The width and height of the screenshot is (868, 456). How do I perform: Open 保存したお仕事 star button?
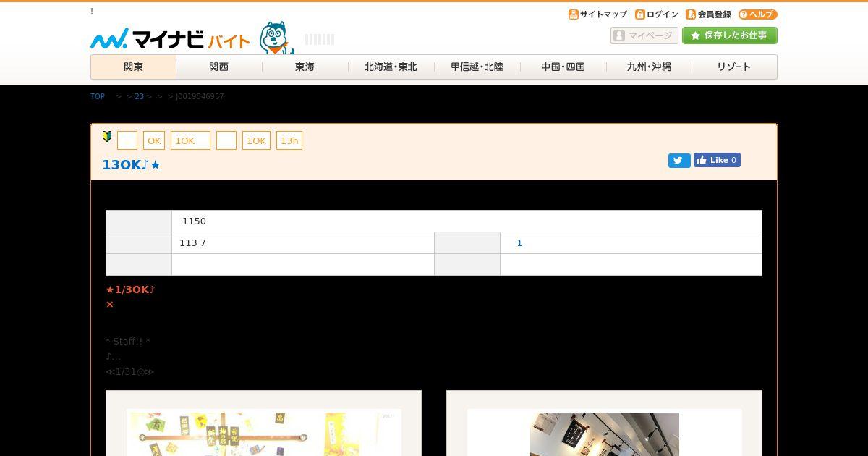(730, 35)
